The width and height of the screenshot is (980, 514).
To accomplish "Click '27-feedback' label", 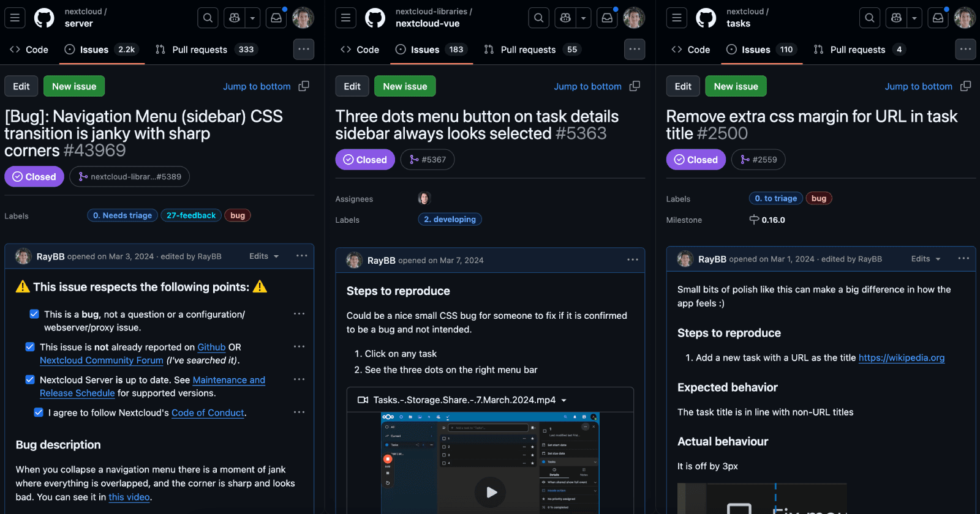I will [191, 215].
